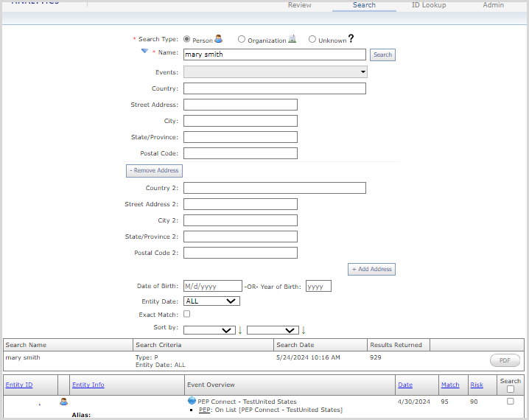
Task: Click the blue triangle beside Name
Action: 144,51
